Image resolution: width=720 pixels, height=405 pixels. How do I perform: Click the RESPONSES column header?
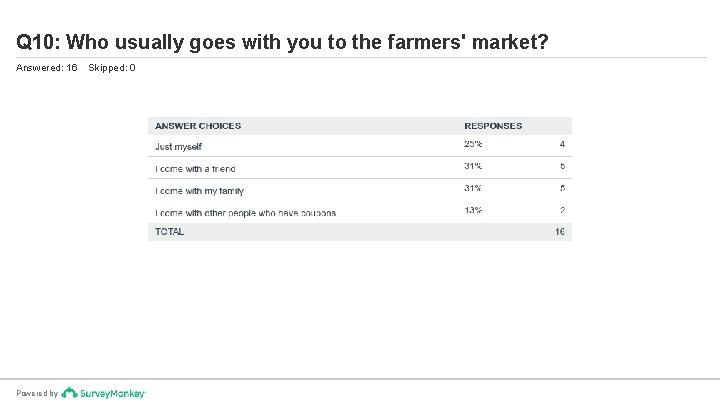pos(493,126)
